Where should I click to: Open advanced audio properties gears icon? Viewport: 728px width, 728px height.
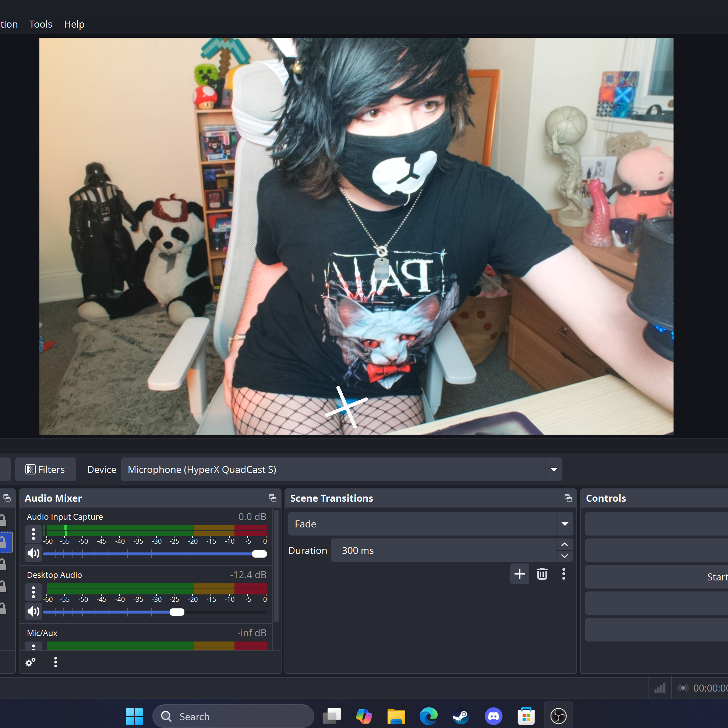pos(31,662)
